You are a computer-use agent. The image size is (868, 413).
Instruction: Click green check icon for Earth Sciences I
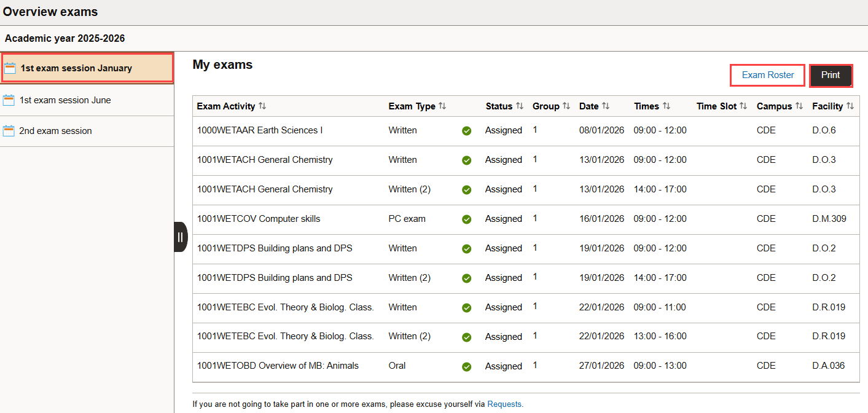point(466,131)
